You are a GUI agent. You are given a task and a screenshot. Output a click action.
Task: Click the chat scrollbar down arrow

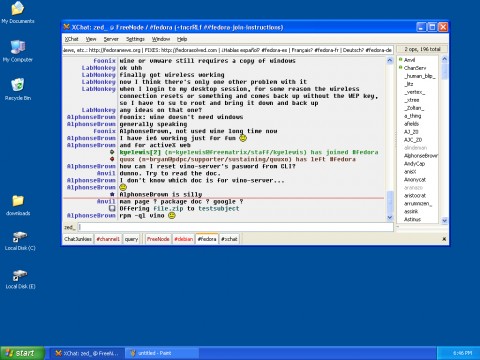[390, 218]
